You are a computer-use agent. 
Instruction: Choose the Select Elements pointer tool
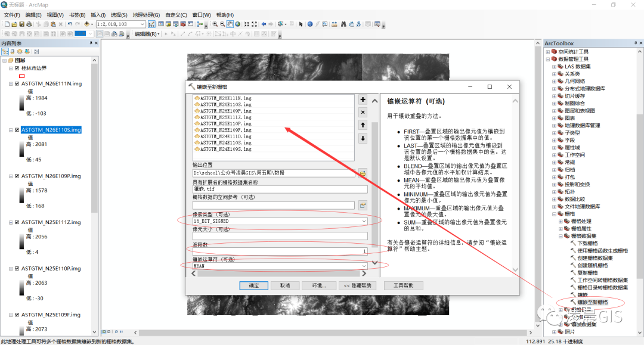[x=301, y=24]
